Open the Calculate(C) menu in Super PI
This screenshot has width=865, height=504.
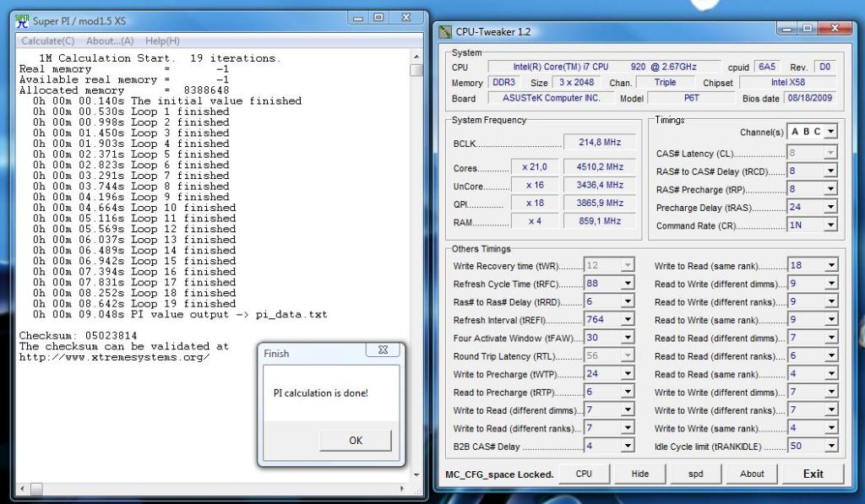pyautogui.click(x=47, y=41)
